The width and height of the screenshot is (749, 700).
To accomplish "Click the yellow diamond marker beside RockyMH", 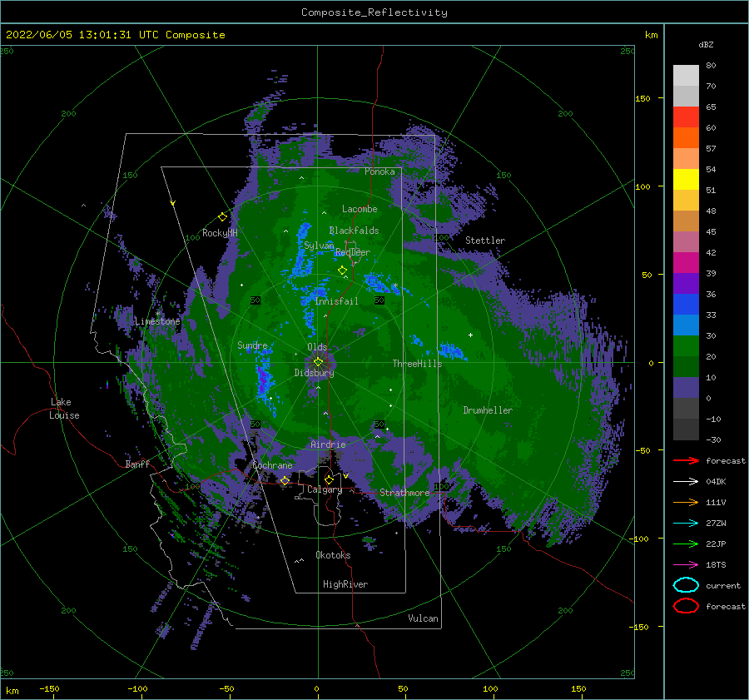I will point(222,217).
